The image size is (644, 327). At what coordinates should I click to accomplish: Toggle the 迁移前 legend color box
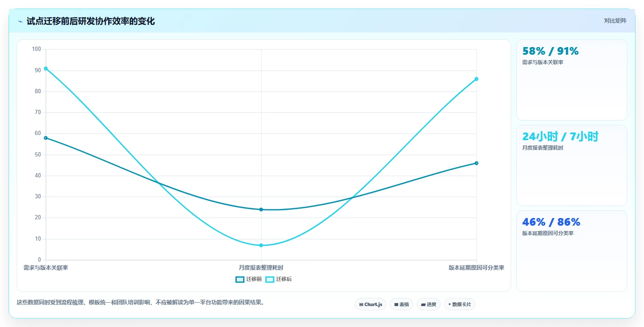[240, 280]
